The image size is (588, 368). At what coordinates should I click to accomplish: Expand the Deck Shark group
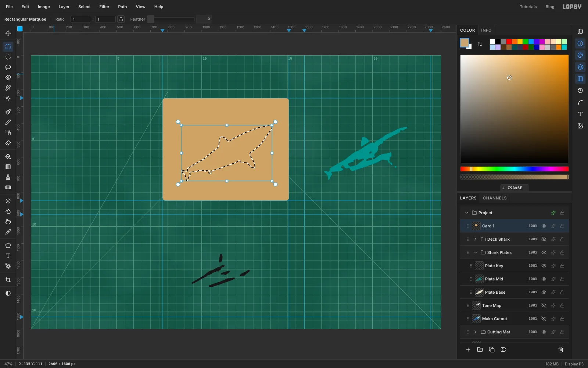[476, 239]
